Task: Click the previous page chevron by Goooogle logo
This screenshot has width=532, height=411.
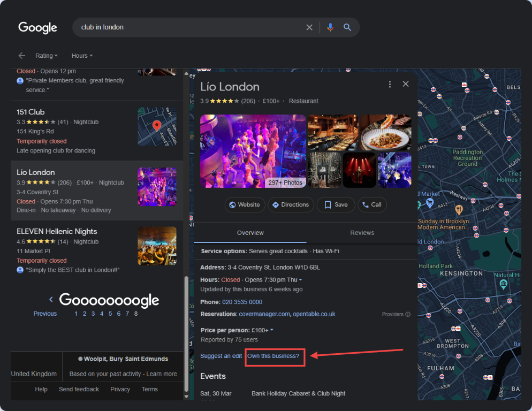Action: [x=51, y=299]
